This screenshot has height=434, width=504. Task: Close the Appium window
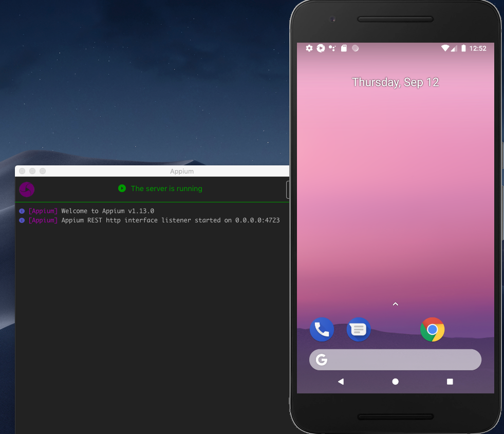[22, 171]
